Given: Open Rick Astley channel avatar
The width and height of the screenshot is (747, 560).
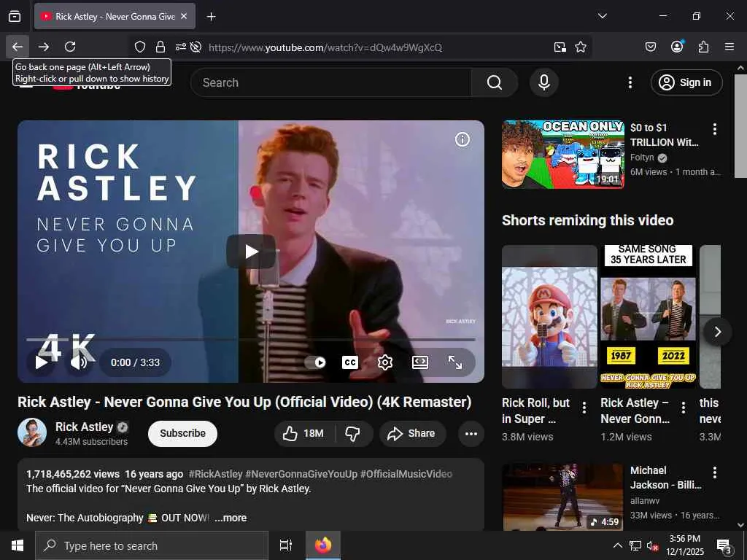Looking at the screenshot, I should 32,432.
